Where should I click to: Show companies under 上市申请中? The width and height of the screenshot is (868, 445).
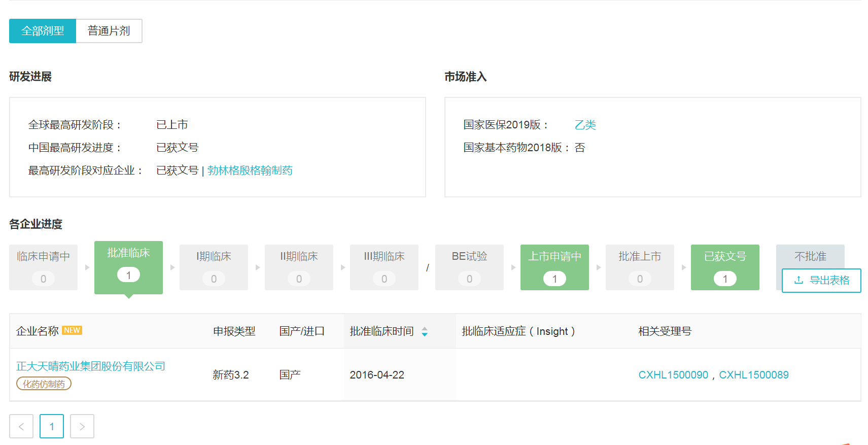(x=554, y=267)
